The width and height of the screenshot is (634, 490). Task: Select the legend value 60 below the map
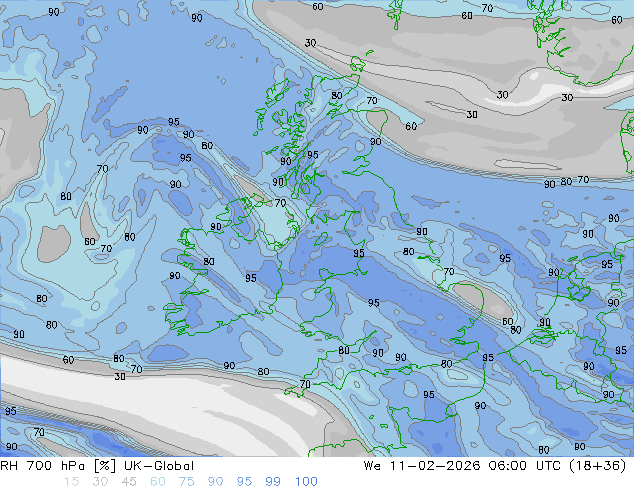tap(158, 482)
